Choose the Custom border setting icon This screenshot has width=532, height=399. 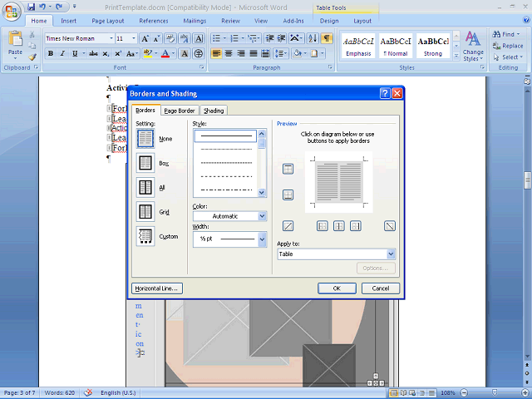coord(145,236)
